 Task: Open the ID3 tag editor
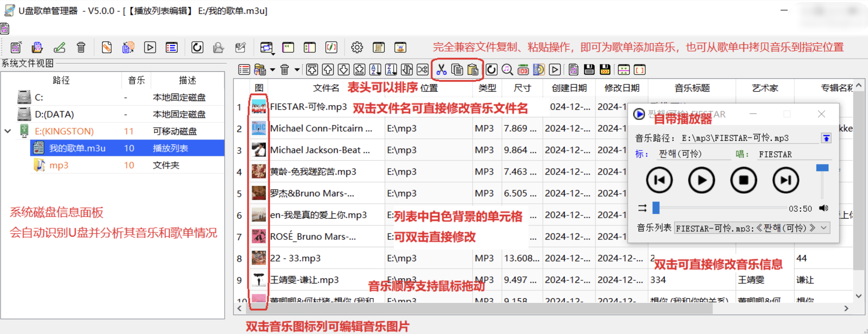[523, 69]
